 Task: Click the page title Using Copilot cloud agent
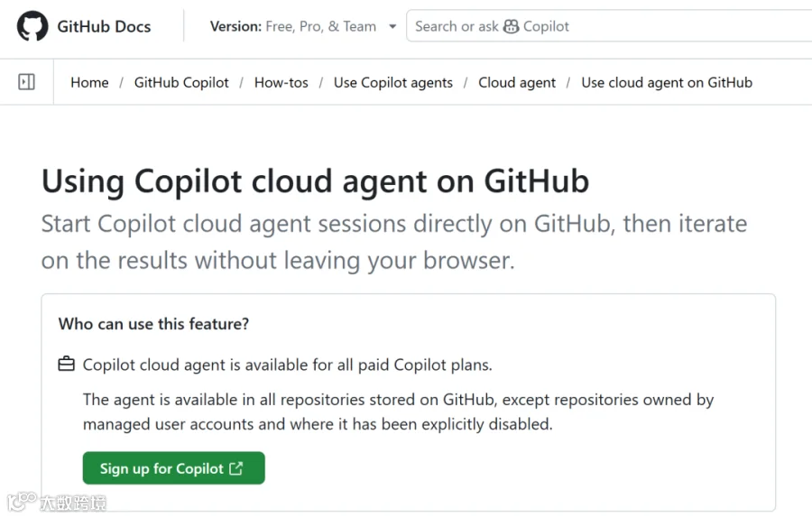click(316, 181)
